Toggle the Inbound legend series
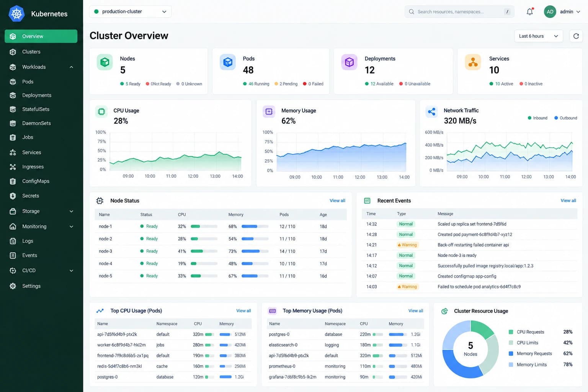 [x=537, y=118]
